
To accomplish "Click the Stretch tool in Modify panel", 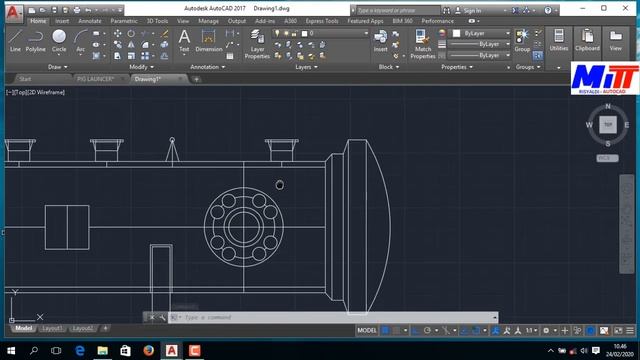I will pyautogui.click(x=118, y=56).
